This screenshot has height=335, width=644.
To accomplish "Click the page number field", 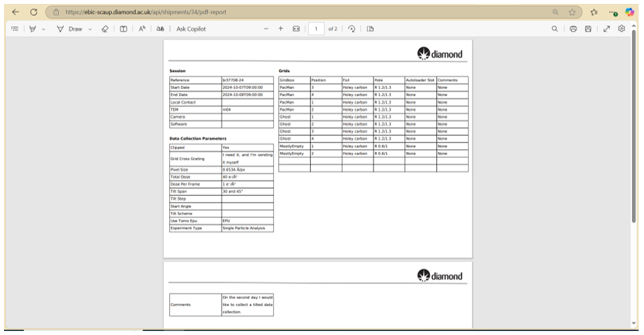I will pyautogui.click(x=316, y=29).
